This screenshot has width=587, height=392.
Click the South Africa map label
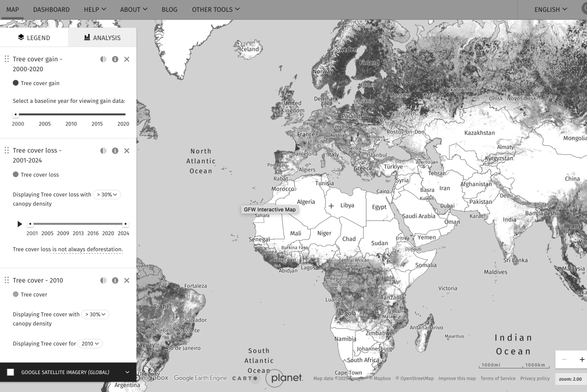pos(363,360)
